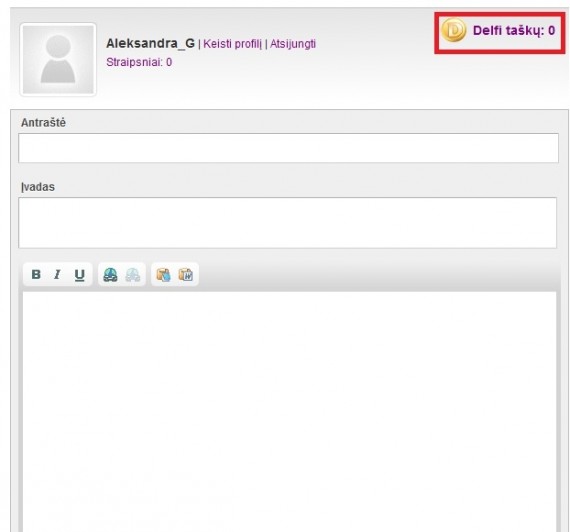
Task: Underline text using the U icon
Action: 80,275
